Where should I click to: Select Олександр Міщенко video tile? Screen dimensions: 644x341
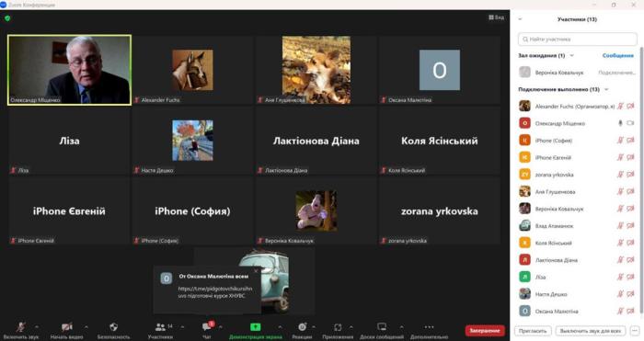(69, 70)
